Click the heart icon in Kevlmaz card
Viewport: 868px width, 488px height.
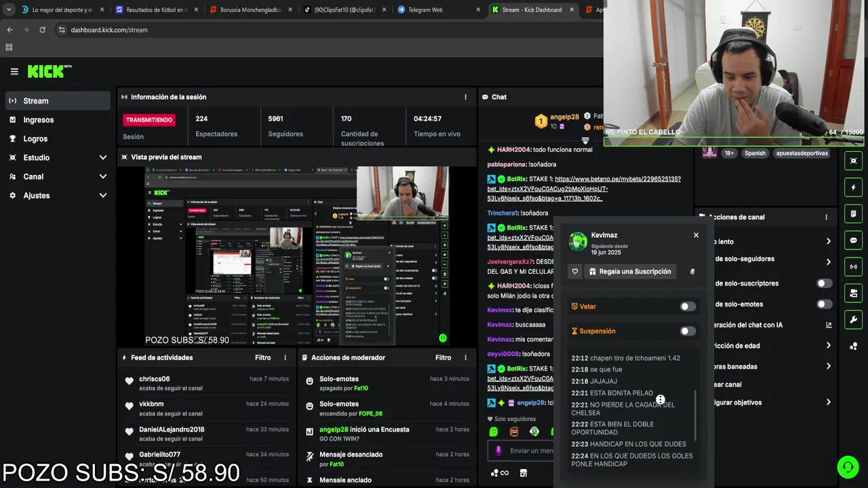pyautogui.click(x=575, y=271)
